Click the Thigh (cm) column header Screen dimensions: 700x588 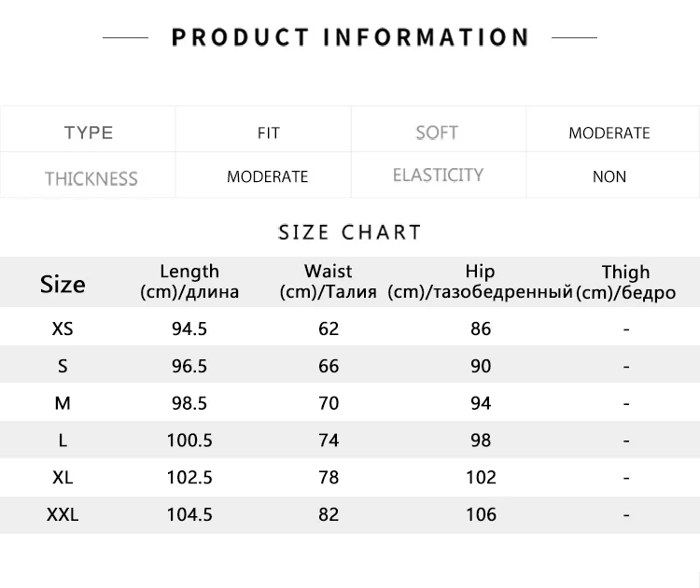(626, 283)
